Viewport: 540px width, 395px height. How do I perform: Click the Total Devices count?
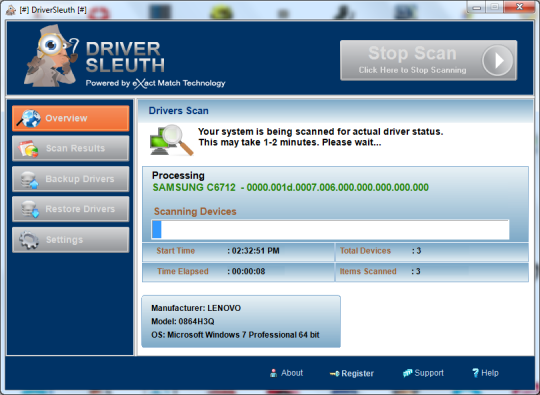[418, 251]
